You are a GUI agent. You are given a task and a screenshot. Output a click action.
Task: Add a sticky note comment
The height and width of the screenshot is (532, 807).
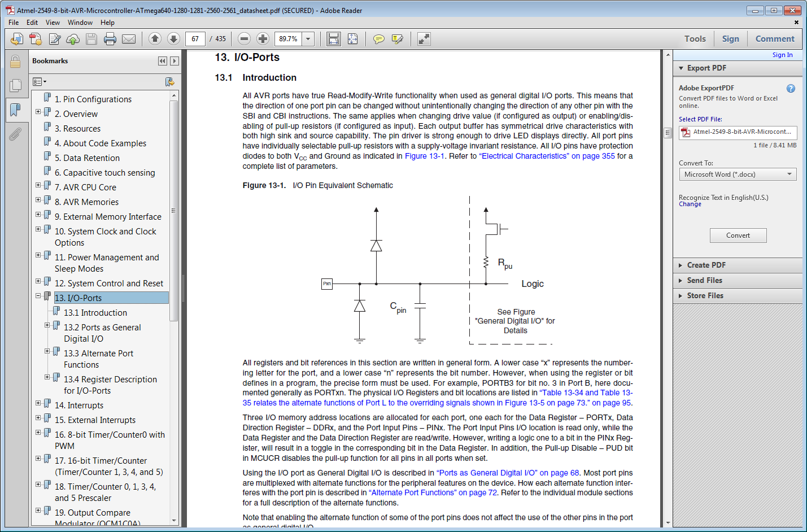pos(379,39)
